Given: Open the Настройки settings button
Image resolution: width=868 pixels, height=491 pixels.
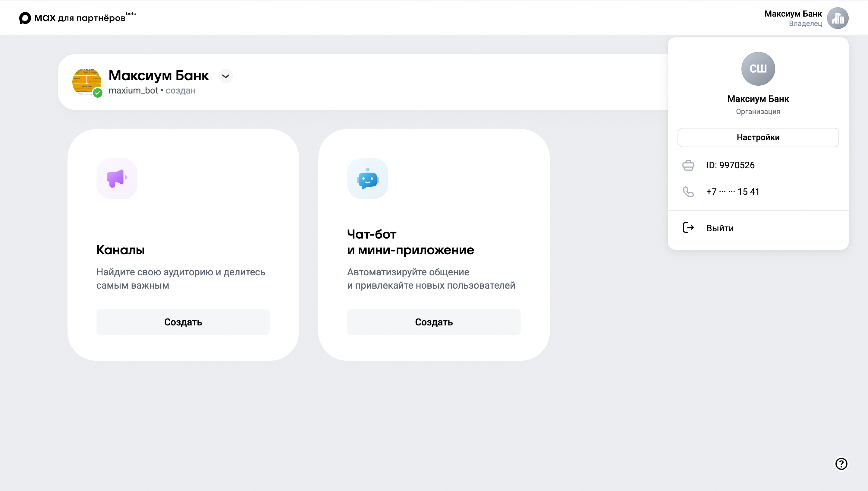Looking at the screenshot, I should click(x=758, y=137).
